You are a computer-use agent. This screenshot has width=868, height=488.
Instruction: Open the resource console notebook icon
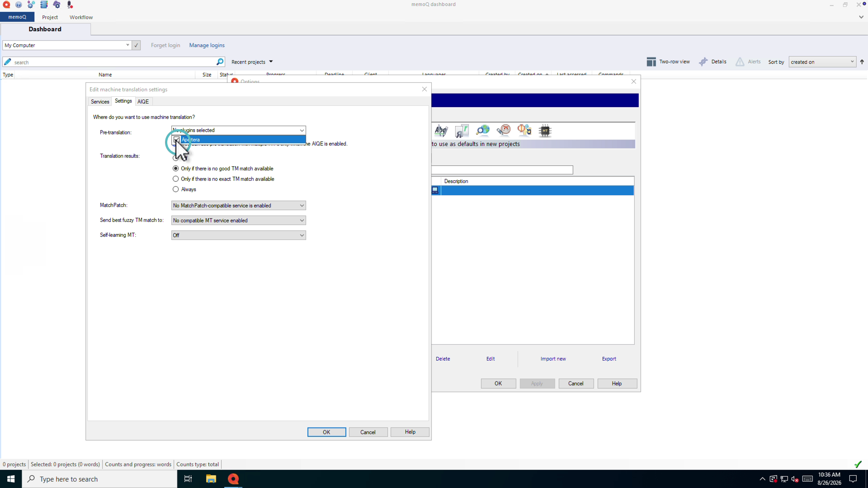(x=44, y=5)
